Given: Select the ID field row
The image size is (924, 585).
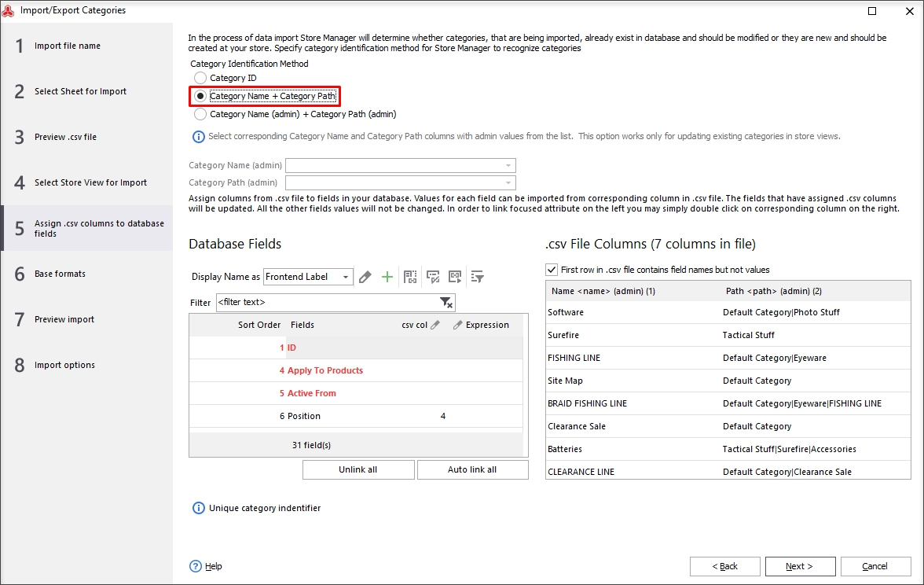Looking at the screenshot, I should pos(356,348).
